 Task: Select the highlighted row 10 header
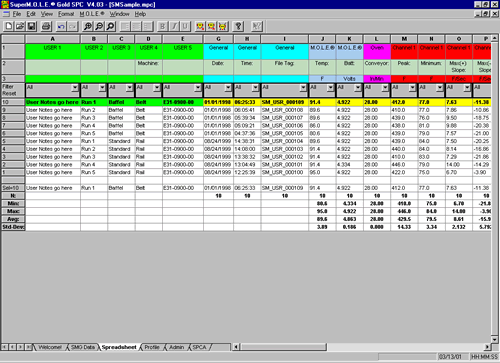(x=13, y=102)
